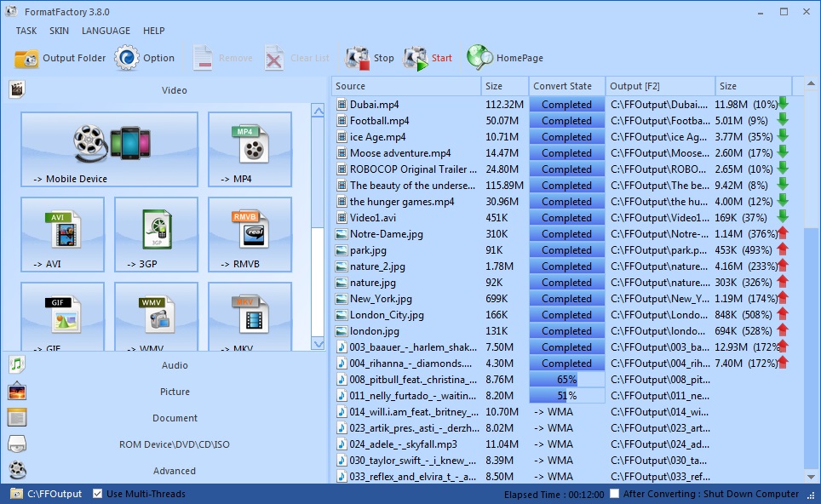This screenshot has height=504, width=821.
Task: Click the Advanced category reel icon
Action: [x=17, y=470]
